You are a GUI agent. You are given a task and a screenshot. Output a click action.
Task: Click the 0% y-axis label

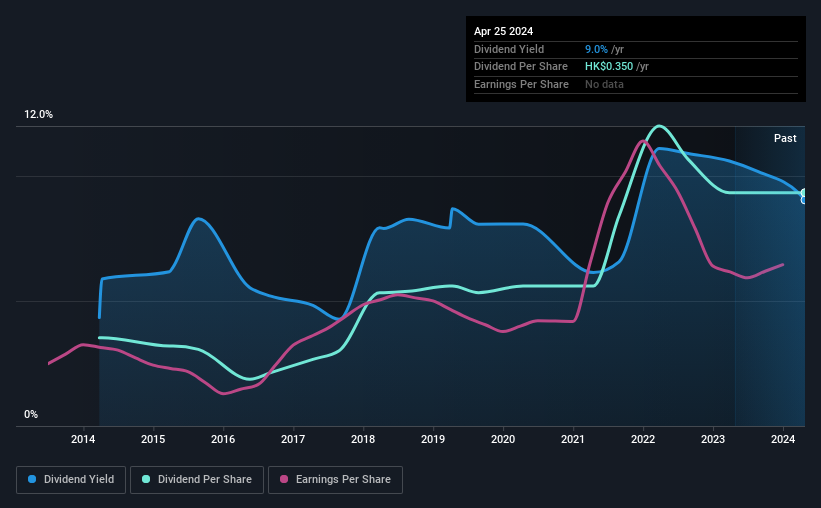tap(31, 414)
